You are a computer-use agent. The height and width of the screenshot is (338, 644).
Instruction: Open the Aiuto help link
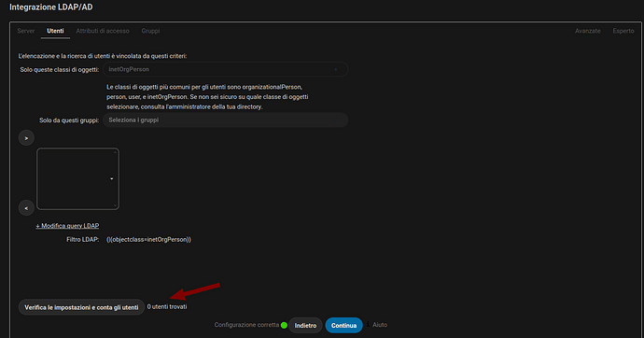point(380,325)
